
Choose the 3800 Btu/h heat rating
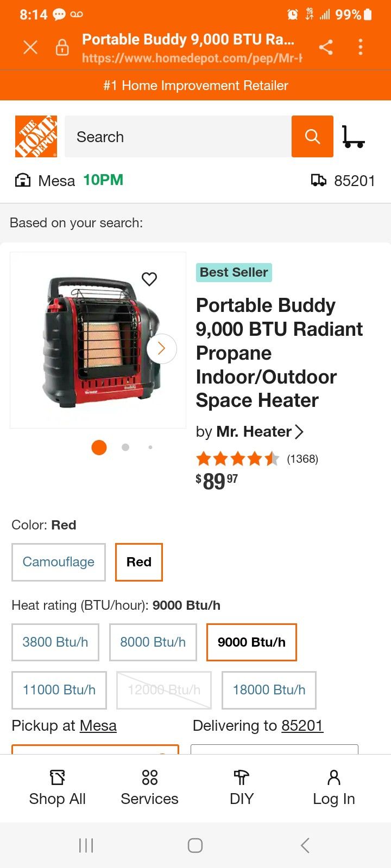point(55,642)
